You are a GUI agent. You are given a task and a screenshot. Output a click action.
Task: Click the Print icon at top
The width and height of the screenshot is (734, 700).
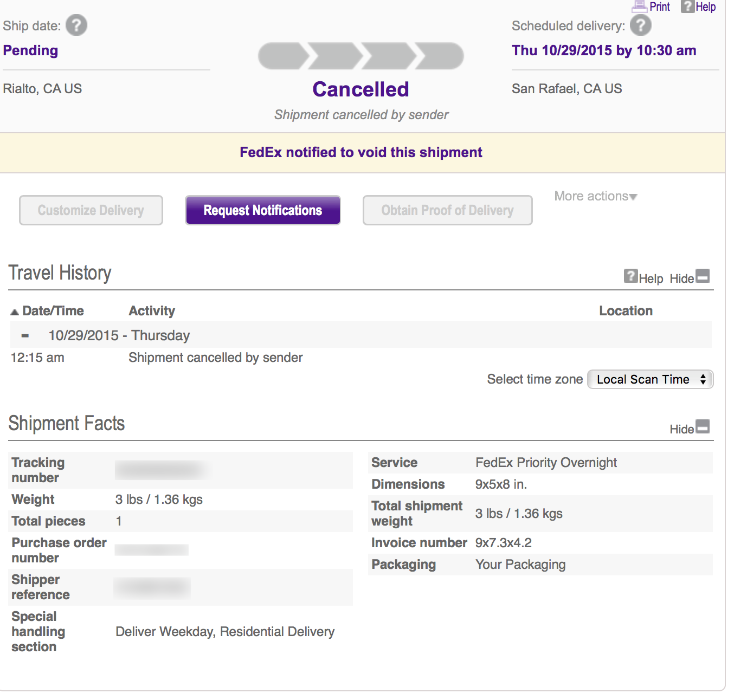point(640,7)
